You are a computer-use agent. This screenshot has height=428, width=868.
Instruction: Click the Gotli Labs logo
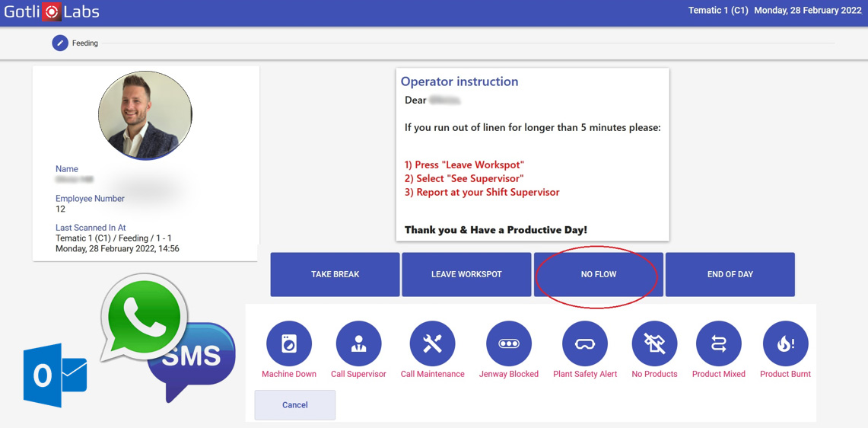click(x=52, y=12)
